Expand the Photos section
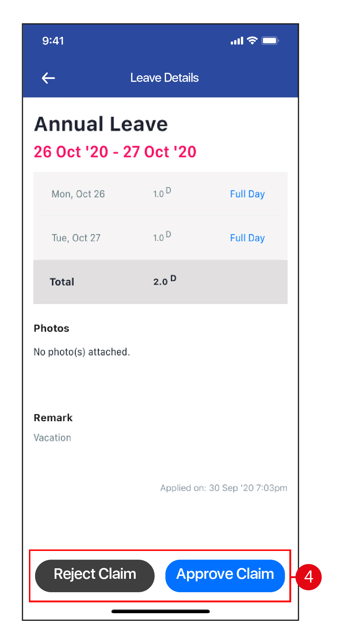 (51, 328)
